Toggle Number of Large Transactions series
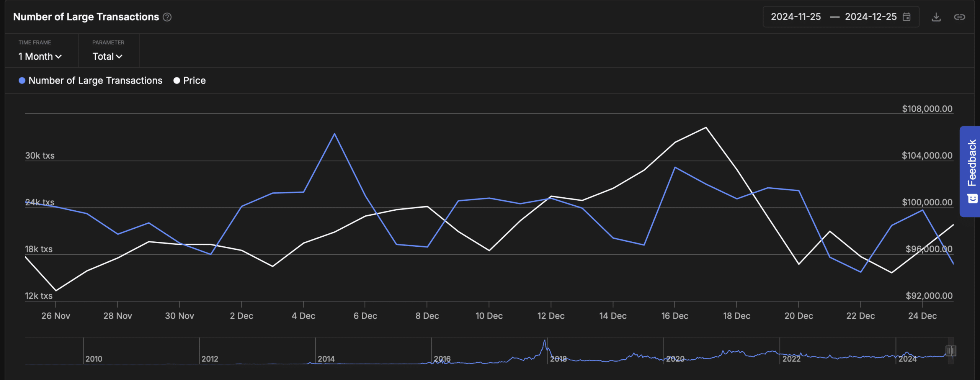Screen dimensions: 980x380 (x=91, y=80)
